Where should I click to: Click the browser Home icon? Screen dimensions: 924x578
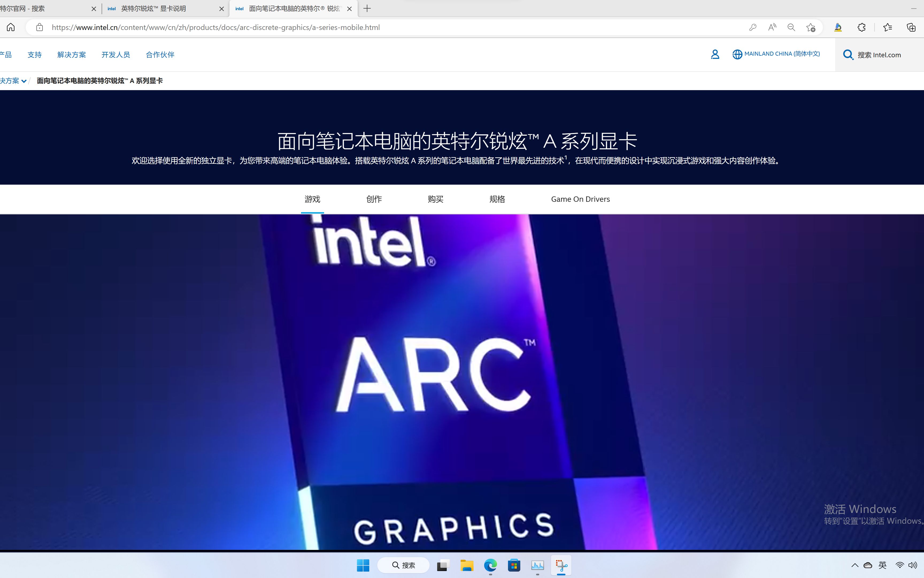[x=11, y=27]
